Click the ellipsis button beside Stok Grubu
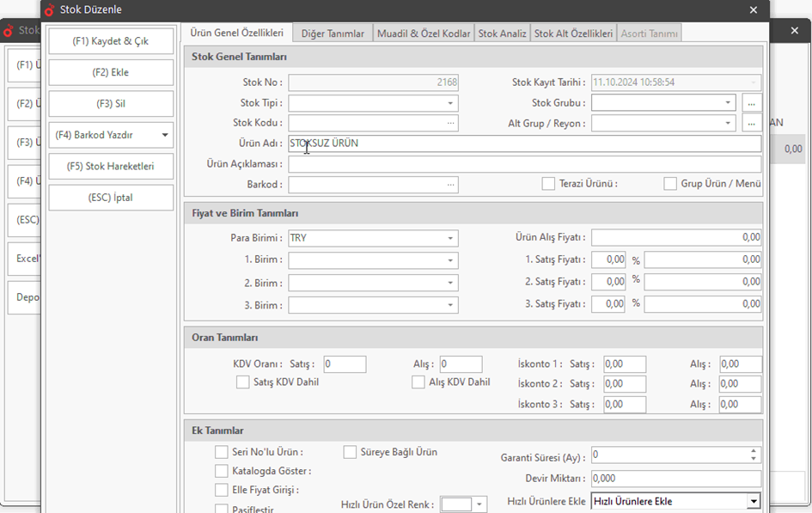The image size is (812, 513). point(751,103)
